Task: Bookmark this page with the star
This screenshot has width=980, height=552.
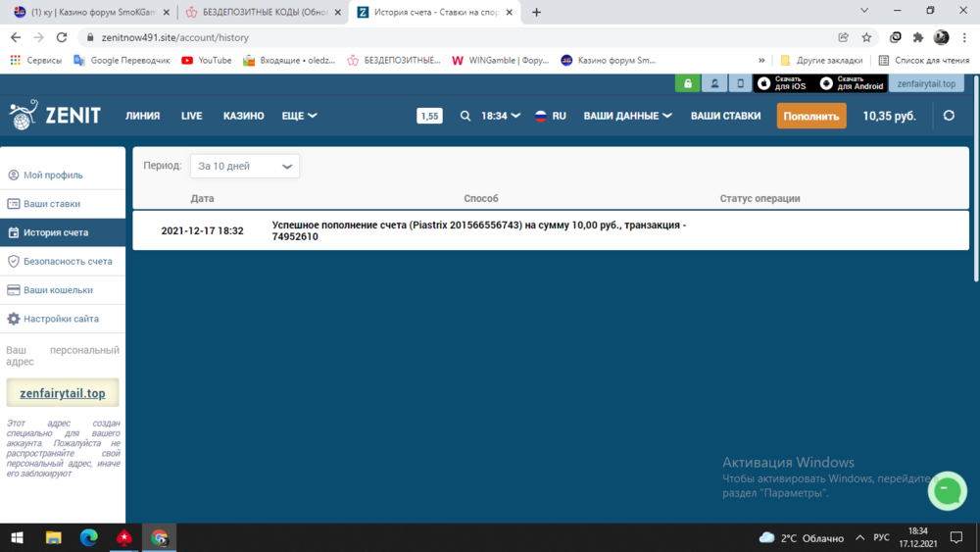Action: (x=866, y=37)
